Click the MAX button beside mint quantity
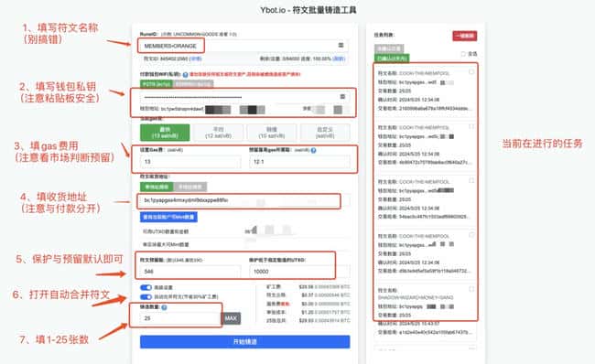The height and width of the screenshot is (364, 595). click(231, 318)
